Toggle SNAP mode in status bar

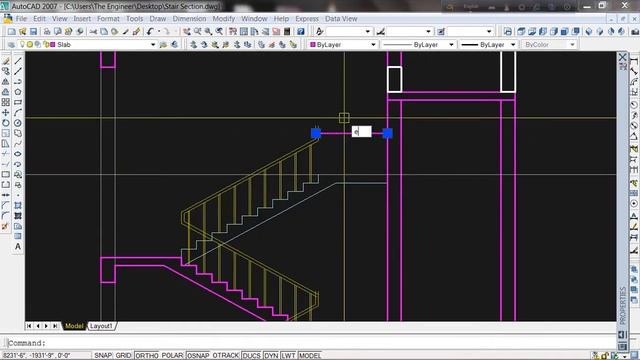[103, 356]
